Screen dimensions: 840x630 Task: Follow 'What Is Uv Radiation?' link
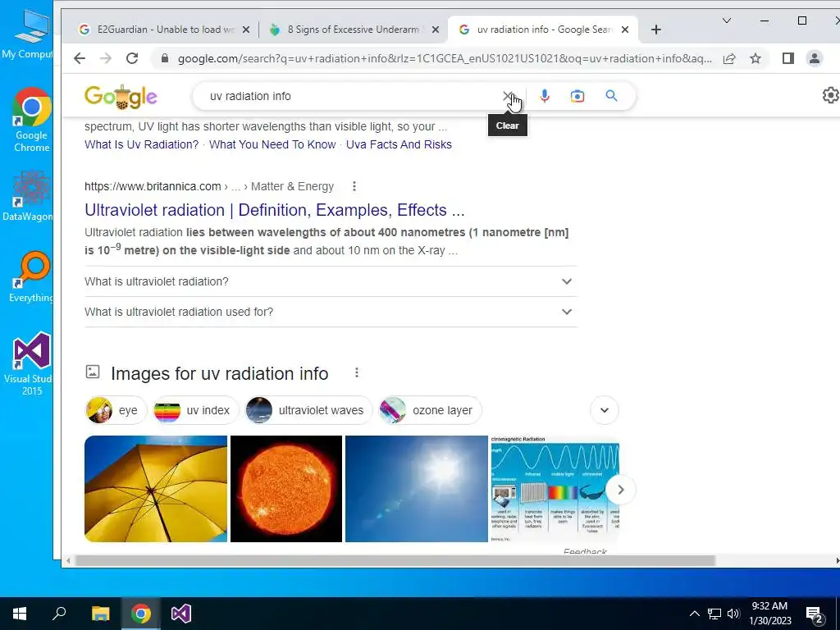[x=141, y=144]
